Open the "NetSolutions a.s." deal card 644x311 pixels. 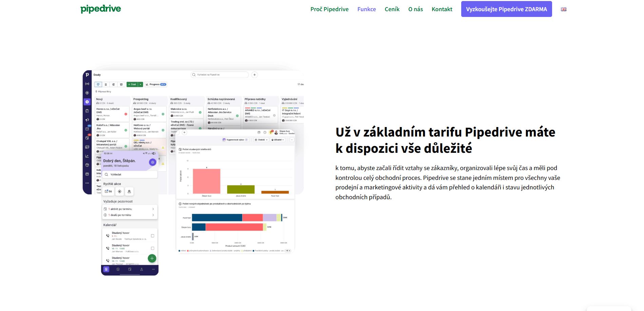point(223,116)
